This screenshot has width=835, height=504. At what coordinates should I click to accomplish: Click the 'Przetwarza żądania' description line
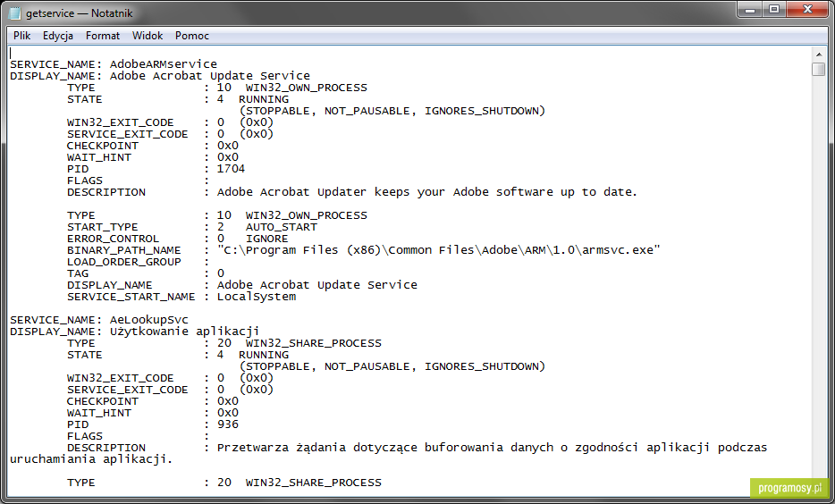pyautogui.click(x=492, y=448)
